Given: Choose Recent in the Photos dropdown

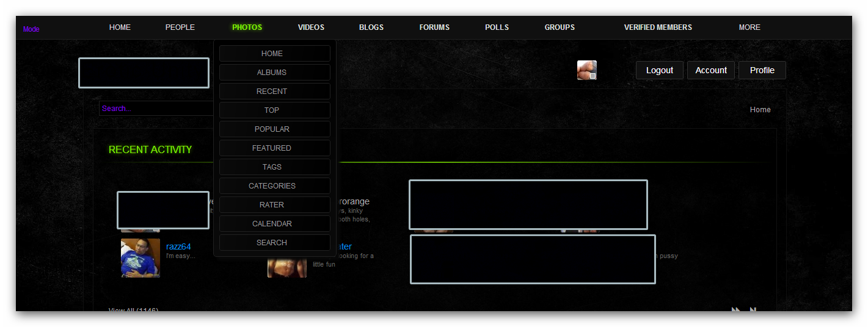Looking at the screenshot, I should pyautogui.click(x=272, y=92).
